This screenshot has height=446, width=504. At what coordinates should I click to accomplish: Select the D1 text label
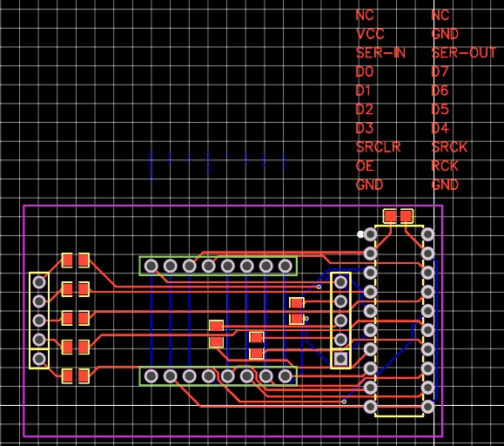pos(363,91)
